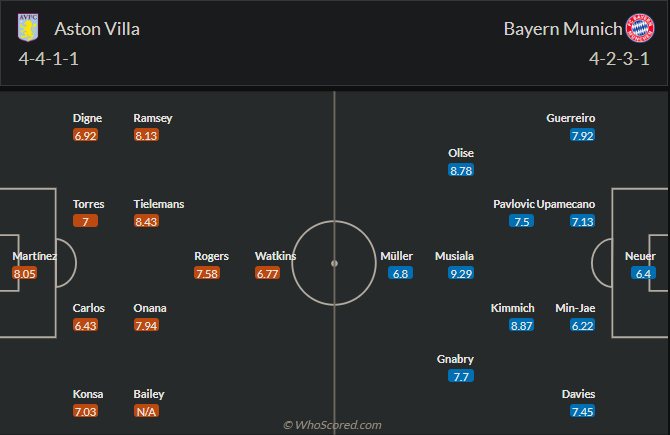Select player Müller on the pitch
Screen dimensions: 670x435
[397, 256]
